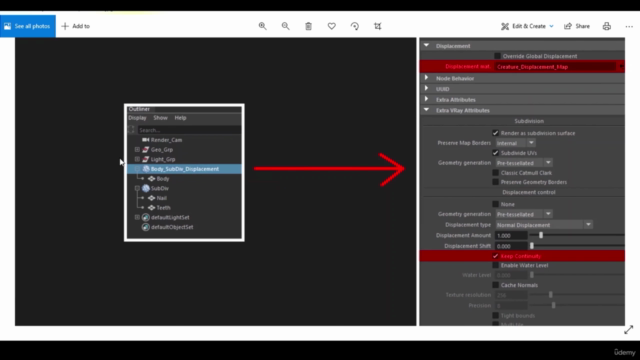Screen dimensions: 640x360
Task: Open the Outliner Help menu
Action: (180, 118)
